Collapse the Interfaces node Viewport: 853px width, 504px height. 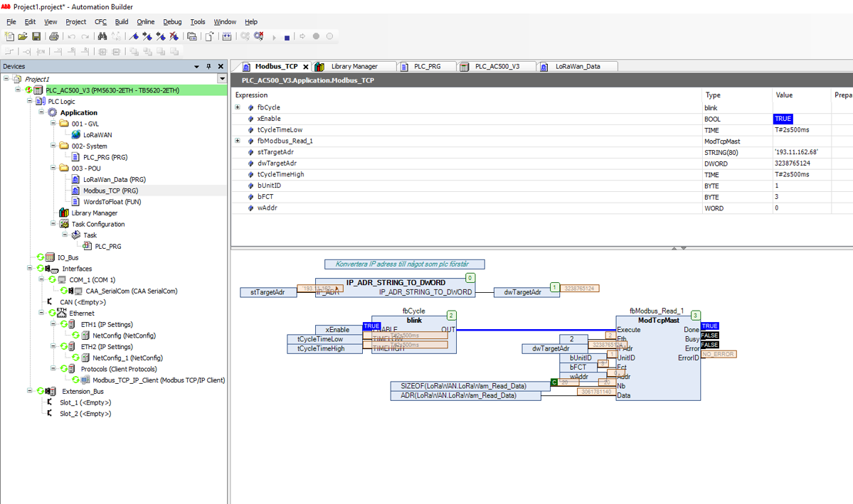tap(29, 268)
